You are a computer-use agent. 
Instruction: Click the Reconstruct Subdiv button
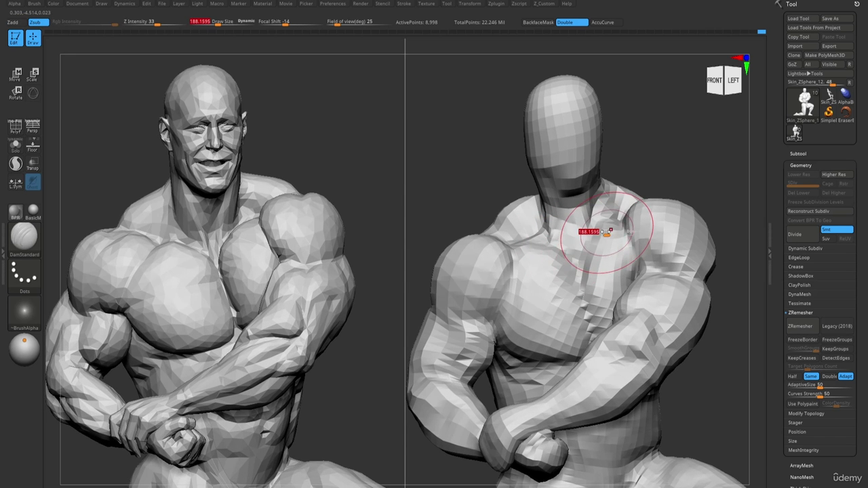820,211
